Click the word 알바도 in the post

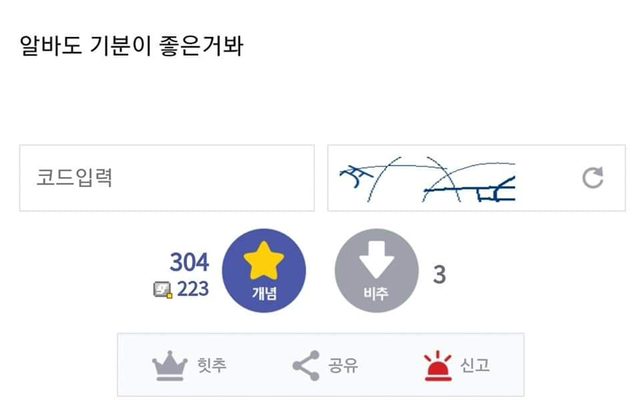51,45
